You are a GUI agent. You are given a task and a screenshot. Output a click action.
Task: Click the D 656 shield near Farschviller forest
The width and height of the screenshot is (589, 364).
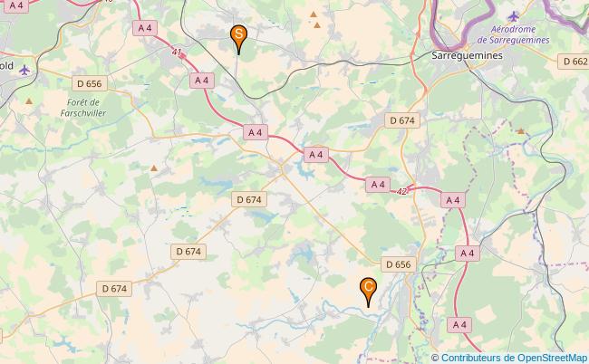pos(90,83)
